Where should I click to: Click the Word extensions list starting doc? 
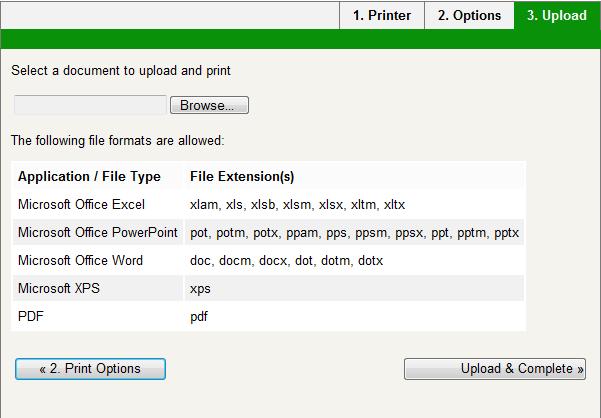pyautogui.click(x=355, y=260)
